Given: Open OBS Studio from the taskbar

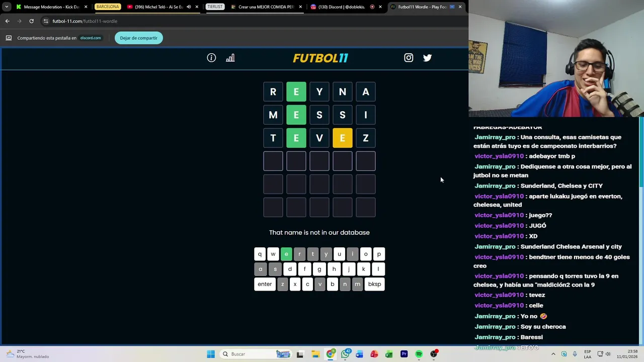Looking at the screenshot, I should point(434,354).
